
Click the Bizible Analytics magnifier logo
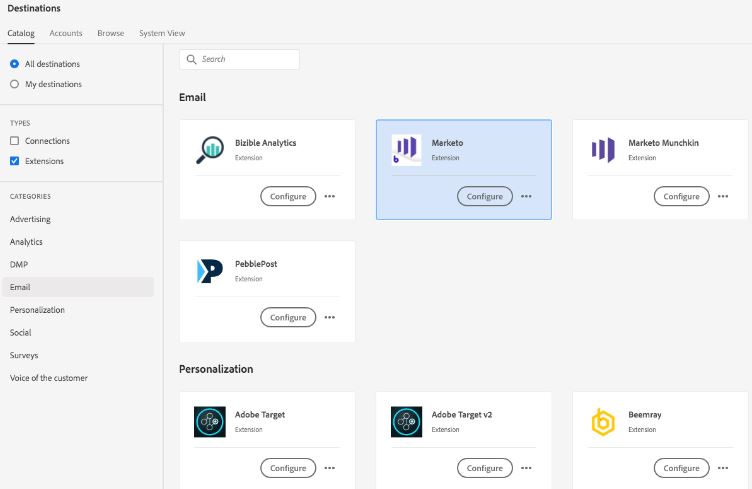pyautogui.click(x=210, y=150)
